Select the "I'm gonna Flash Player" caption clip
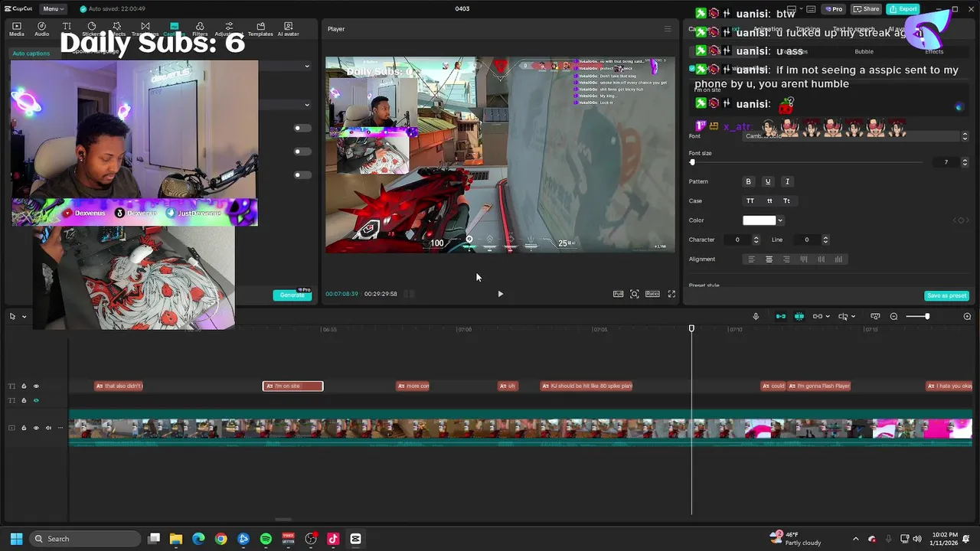This screenshot has height=551, width=980. pyautogui.click(x=819, y=386)
